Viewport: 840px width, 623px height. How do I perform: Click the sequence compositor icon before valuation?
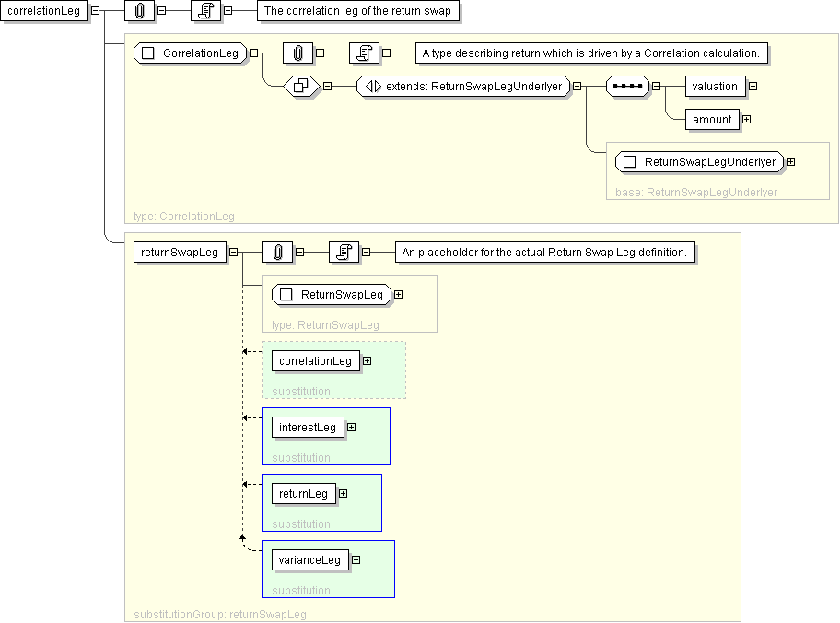click(x=628, y=87)
